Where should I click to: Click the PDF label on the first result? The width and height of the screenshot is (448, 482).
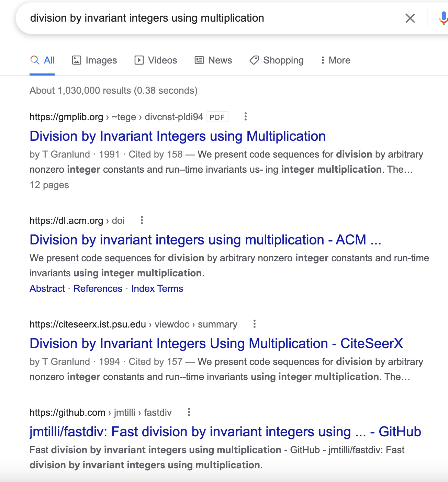click(x=217, y=117)
